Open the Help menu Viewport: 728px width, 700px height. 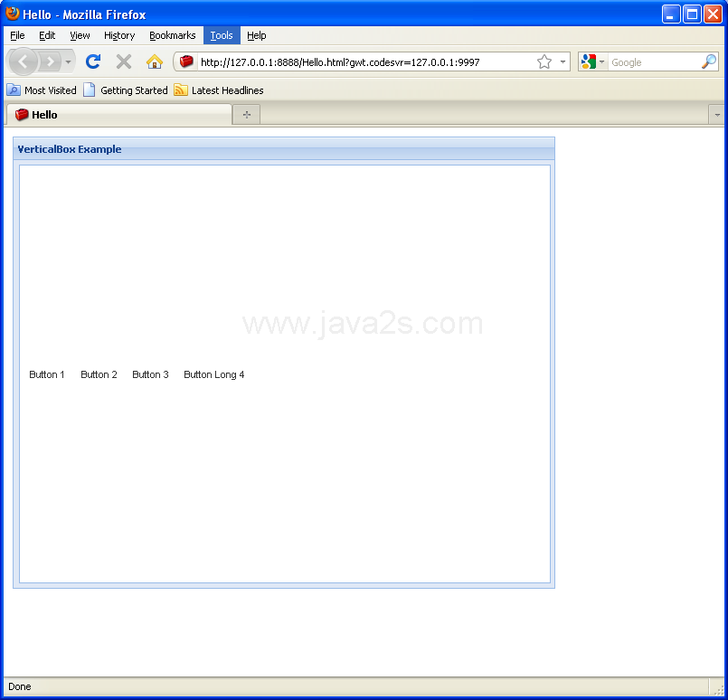256,35
